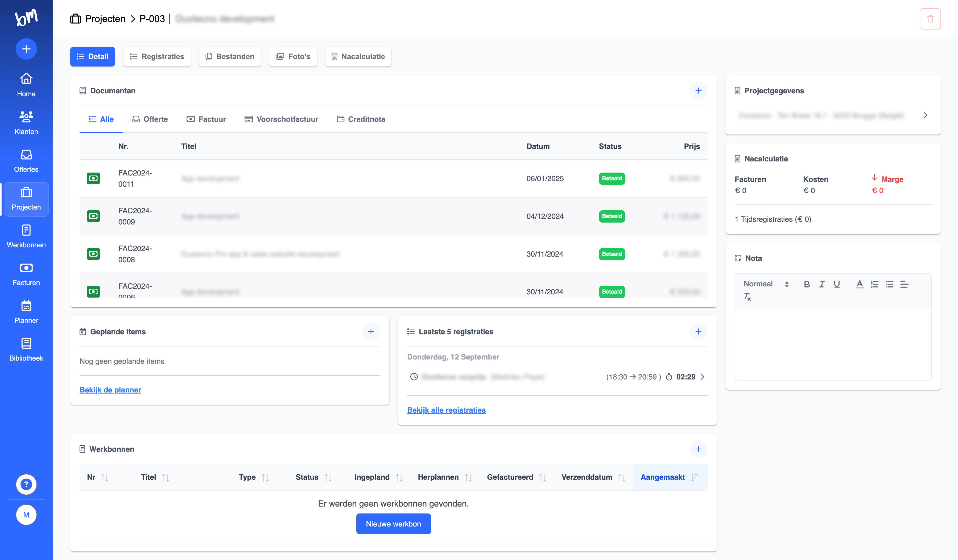Screen dimensions: 958x560
Task: Follow the Bekijk alle registraties link
Action: [x=446, y=410]
